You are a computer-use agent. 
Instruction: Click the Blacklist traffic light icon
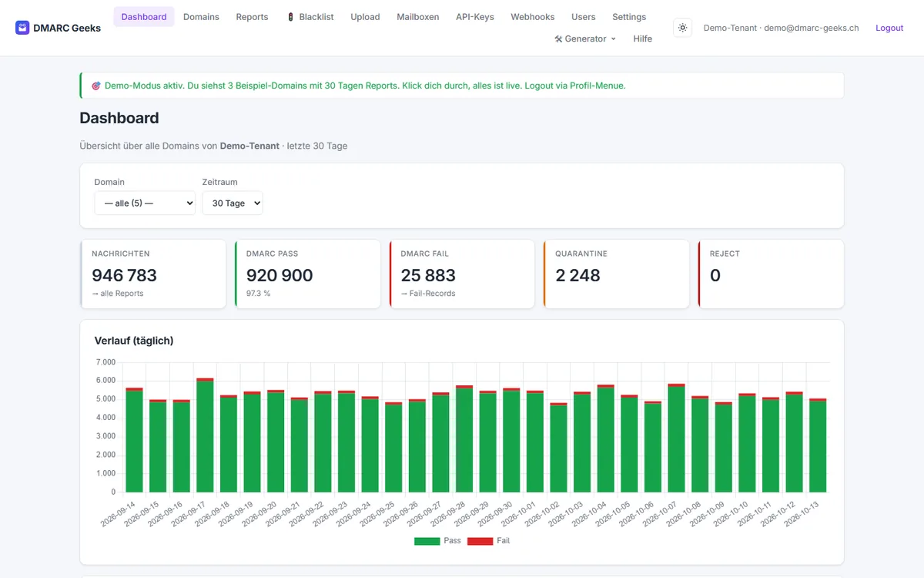[290, 17]
